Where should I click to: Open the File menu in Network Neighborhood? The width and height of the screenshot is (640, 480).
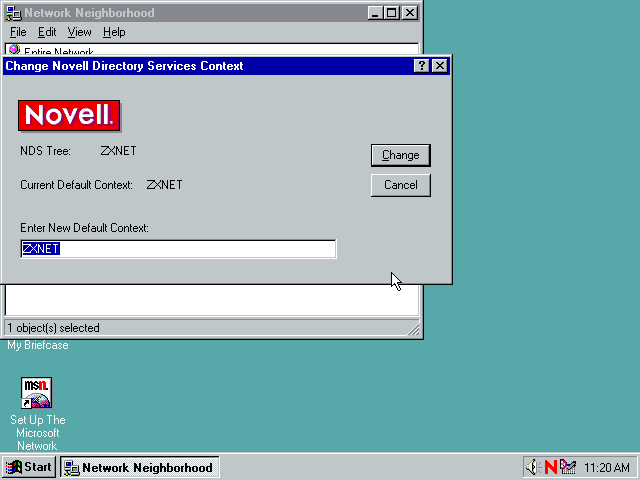(18, 32)
